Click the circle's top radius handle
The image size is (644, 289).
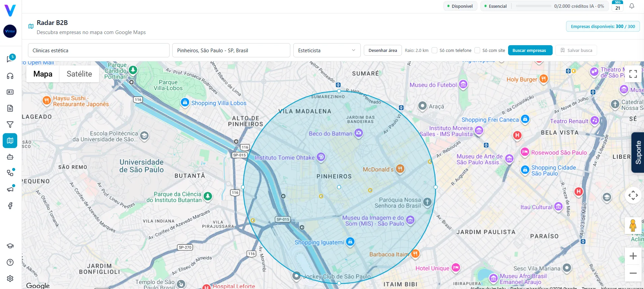(x=339, y=91)
